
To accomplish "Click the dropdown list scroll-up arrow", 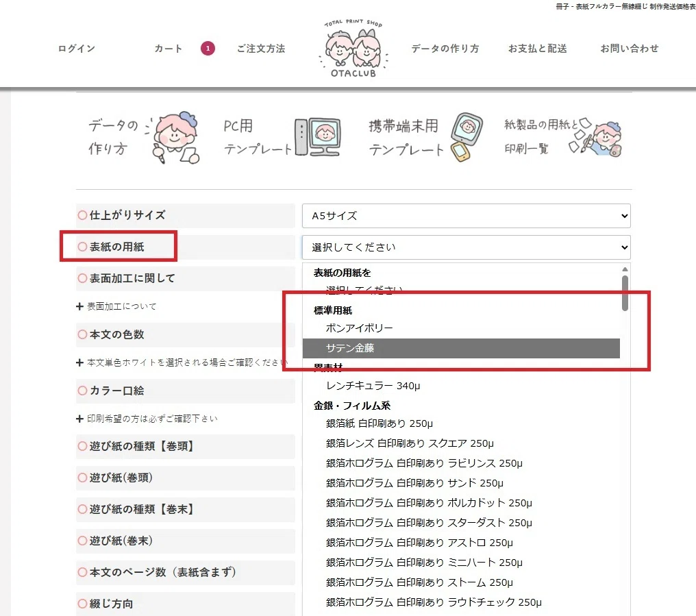I will point(625,269).
